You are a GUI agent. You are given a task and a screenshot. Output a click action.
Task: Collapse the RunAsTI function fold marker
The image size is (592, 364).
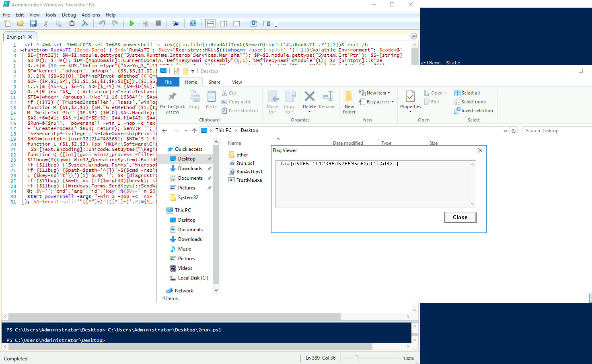point(22,50)
